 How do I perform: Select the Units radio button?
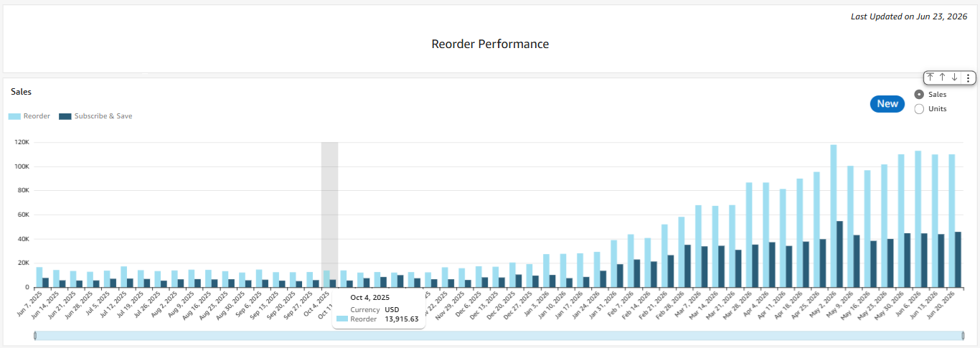(x=919, y=109)
